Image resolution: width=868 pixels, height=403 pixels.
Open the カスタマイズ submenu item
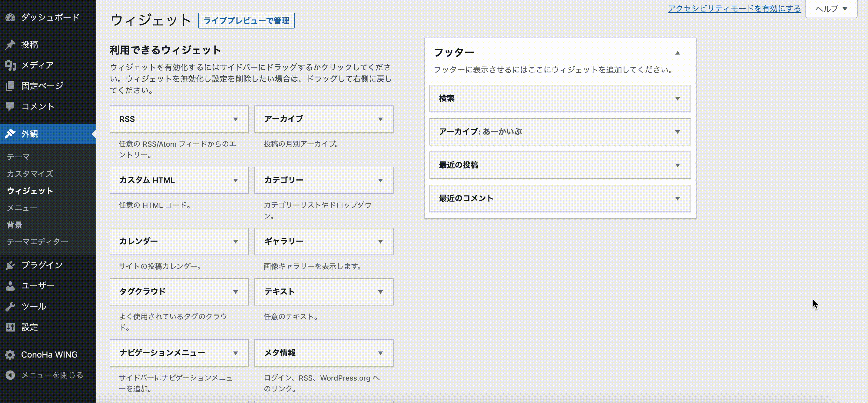click(x=30, y=174)
